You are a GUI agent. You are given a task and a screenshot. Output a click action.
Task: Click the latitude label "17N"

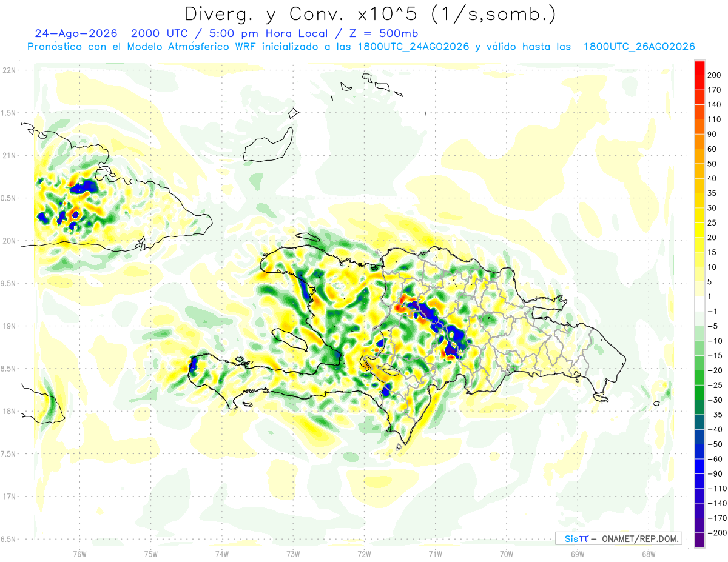pos(9,497)
